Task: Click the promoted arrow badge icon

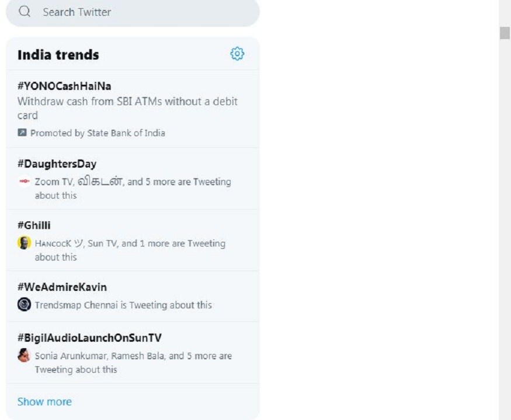Action: click(x=22, y=133)
